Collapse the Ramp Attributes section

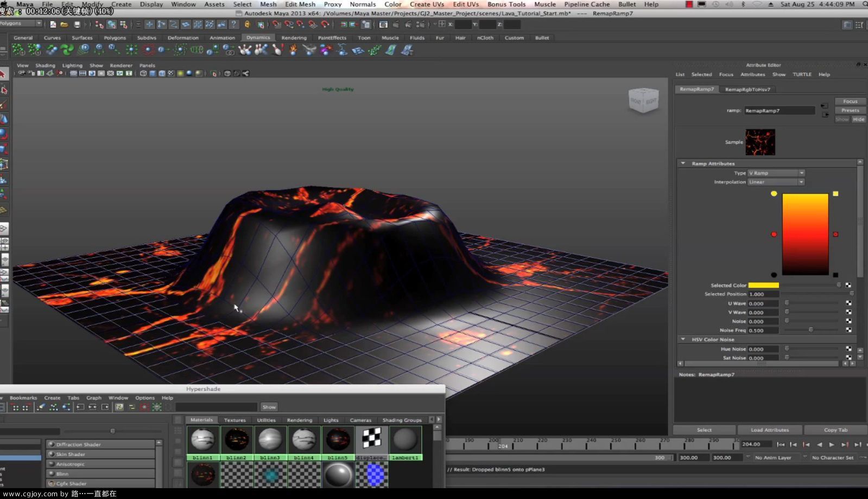click(x=683, y=163)
